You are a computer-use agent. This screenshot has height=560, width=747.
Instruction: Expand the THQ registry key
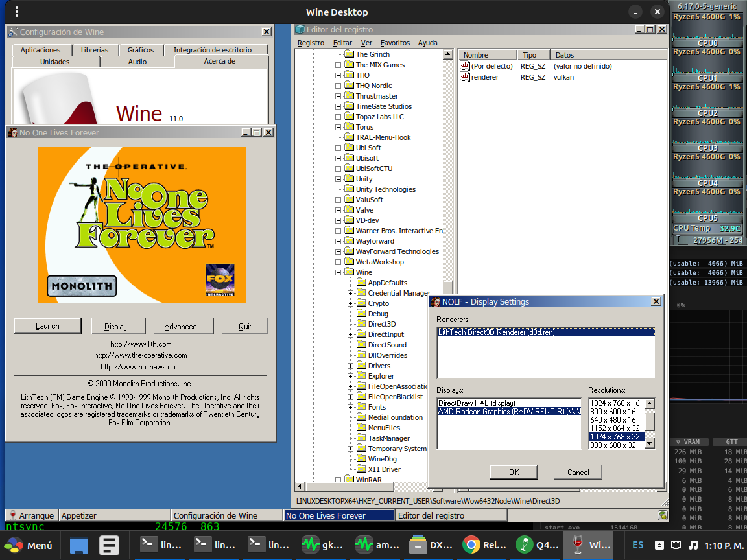pos(338,75)
